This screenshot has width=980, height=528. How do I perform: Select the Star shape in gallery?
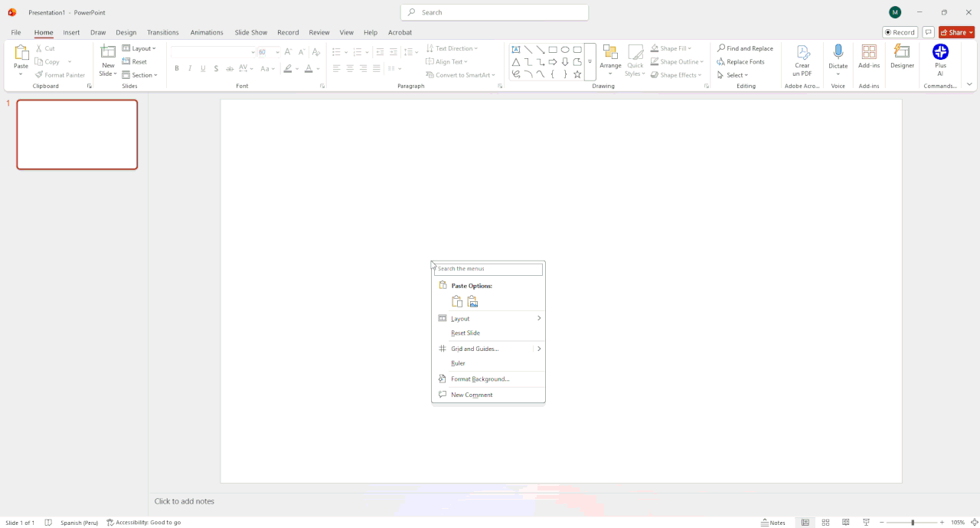pos(577,74)
